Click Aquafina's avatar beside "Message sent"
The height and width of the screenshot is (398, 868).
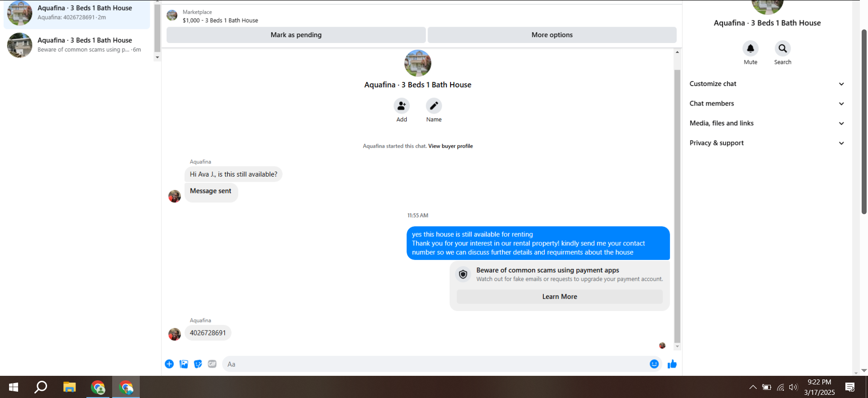click(175, 196)
